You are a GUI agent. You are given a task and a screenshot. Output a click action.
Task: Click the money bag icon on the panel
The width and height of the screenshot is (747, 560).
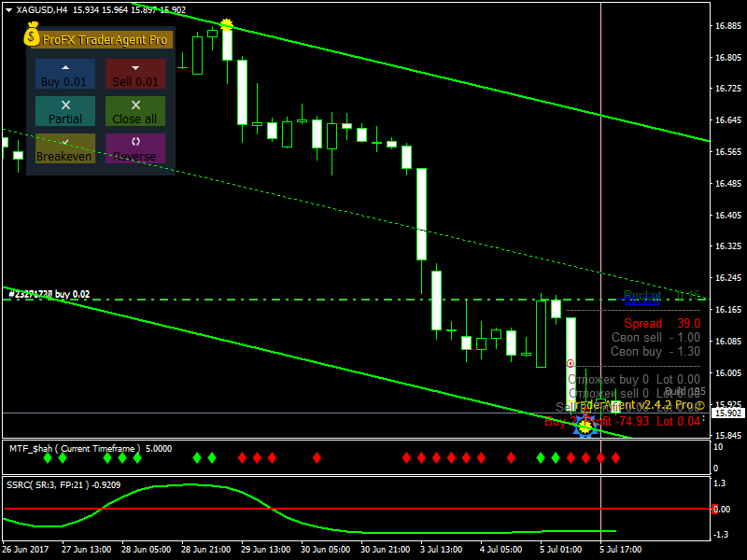32,35
